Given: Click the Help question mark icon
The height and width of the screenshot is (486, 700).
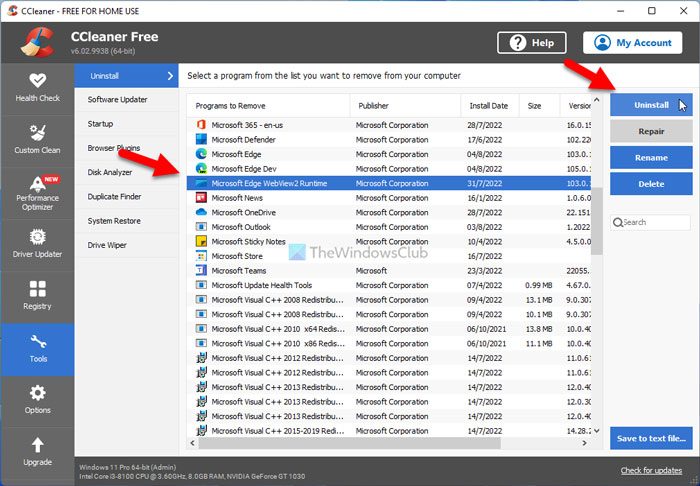Looking at the screenshot, I should click(x=518, y=43).
